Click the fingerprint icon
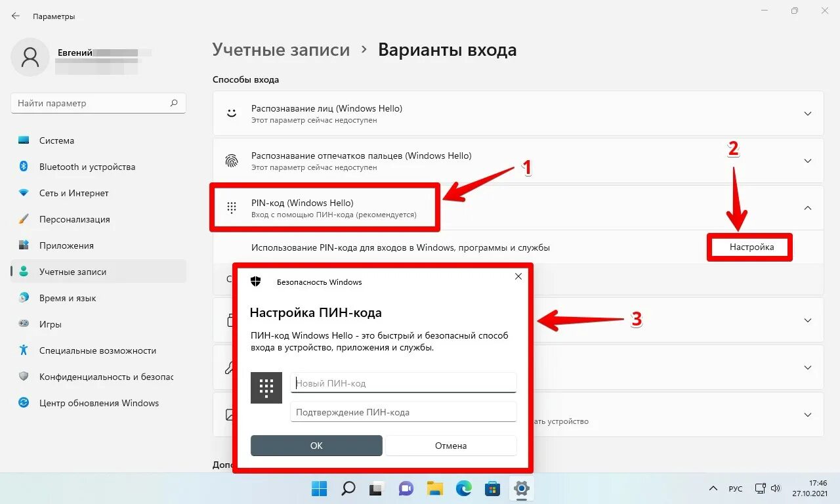The height and width of the screenshot is (504, 840). [231, 161]
